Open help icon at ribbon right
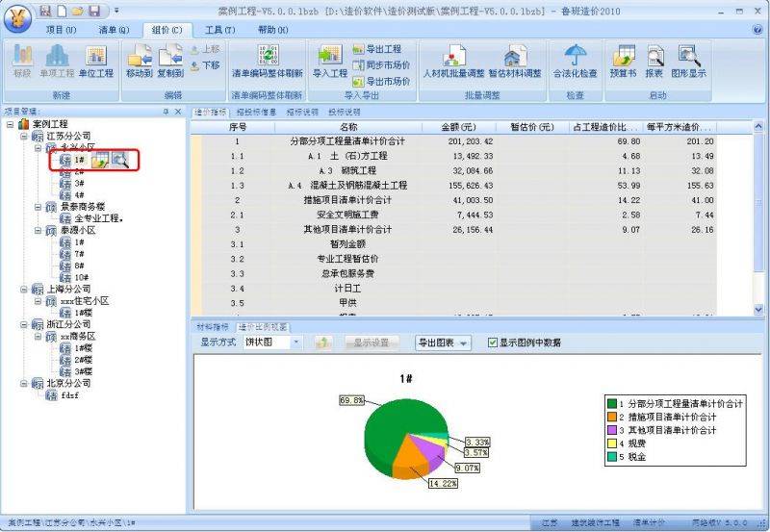The image size is (770, 532). pyautogui.click(x=757, y=30)
